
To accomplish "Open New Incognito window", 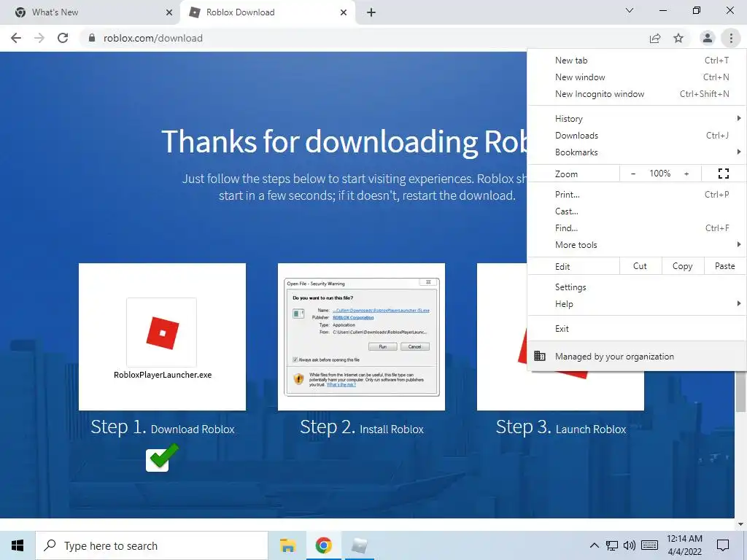I will (x=637, y=94).
